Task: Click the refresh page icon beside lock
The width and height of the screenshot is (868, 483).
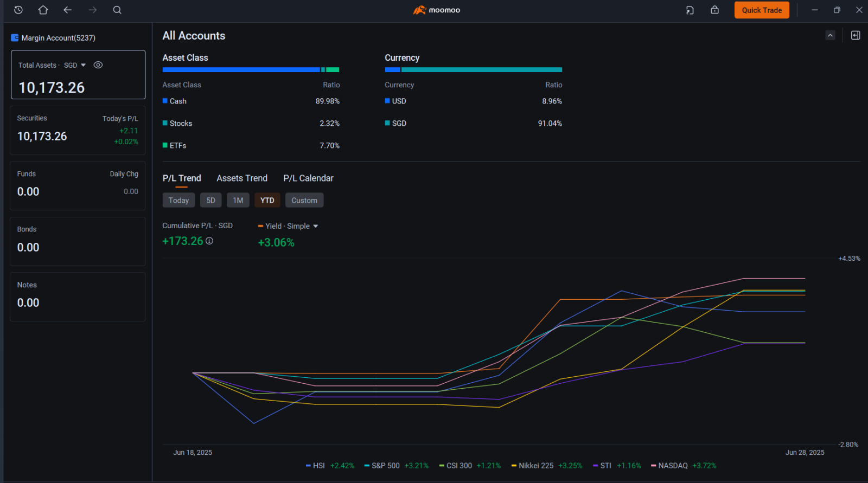Action: (690, 10)
